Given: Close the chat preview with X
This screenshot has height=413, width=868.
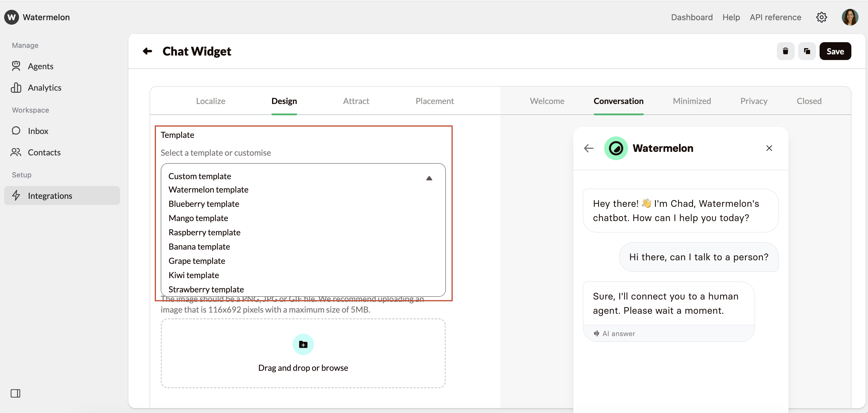Looking at the screenshot, I should pyautogui.click(x=769, y=148).
